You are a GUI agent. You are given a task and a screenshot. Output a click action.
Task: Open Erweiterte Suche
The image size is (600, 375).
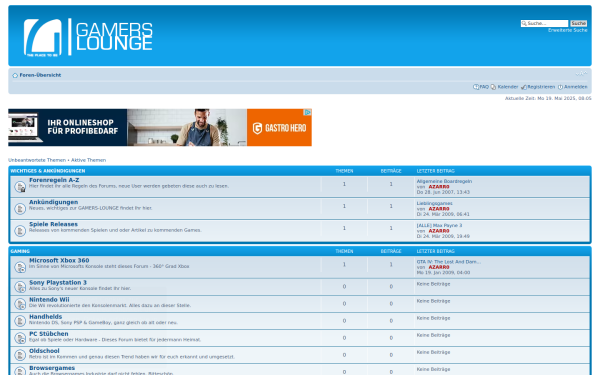click(567, 30)
